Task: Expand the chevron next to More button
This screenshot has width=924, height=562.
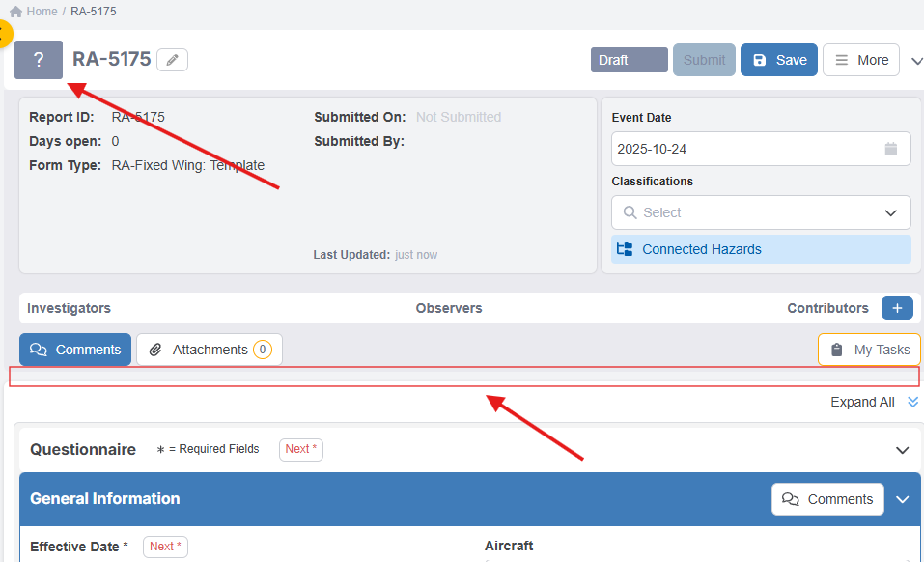Action: tap(916, 61)
